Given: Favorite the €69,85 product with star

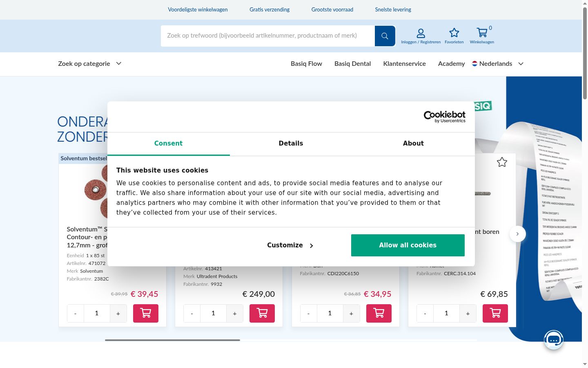Looking at the screenshot, I should [x=502, y=162].
